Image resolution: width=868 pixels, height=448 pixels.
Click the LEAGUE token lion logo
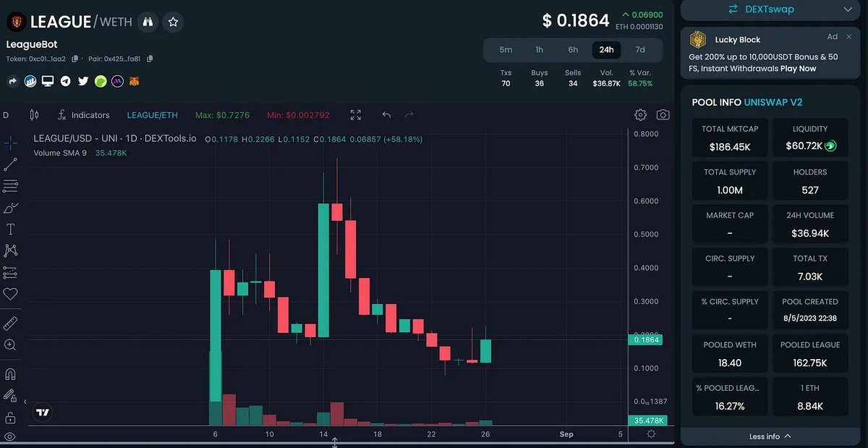click(17, 22)
